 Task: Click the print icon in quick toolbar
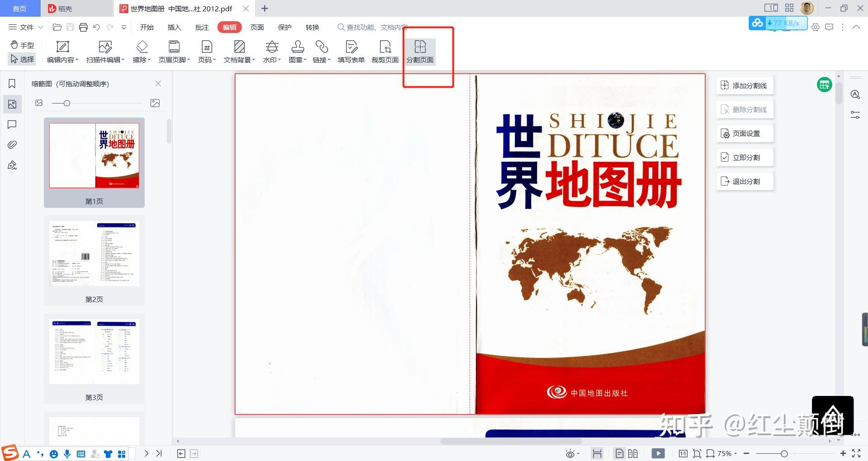(83, 27)
